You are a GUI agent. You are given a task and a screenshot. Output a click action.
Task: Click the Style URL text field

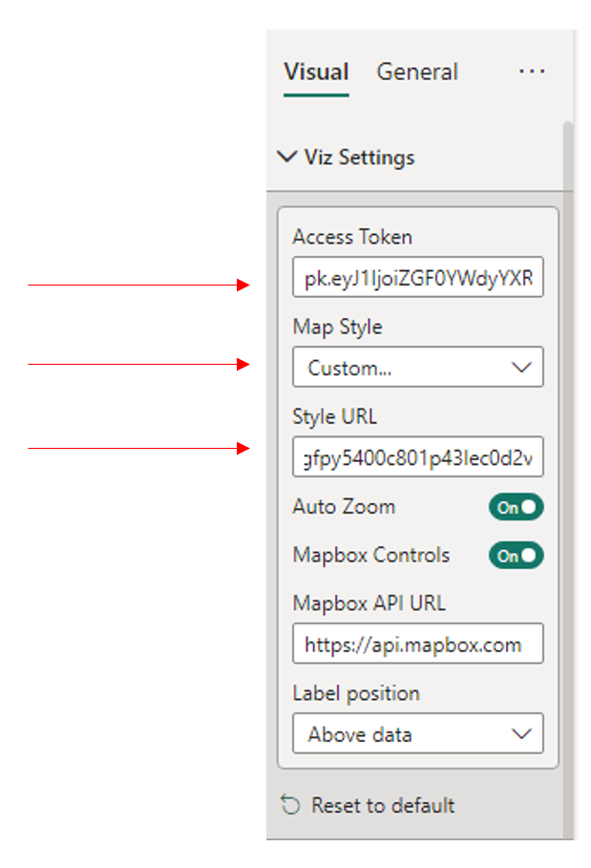pyautogui.click(x=418, y=456)
